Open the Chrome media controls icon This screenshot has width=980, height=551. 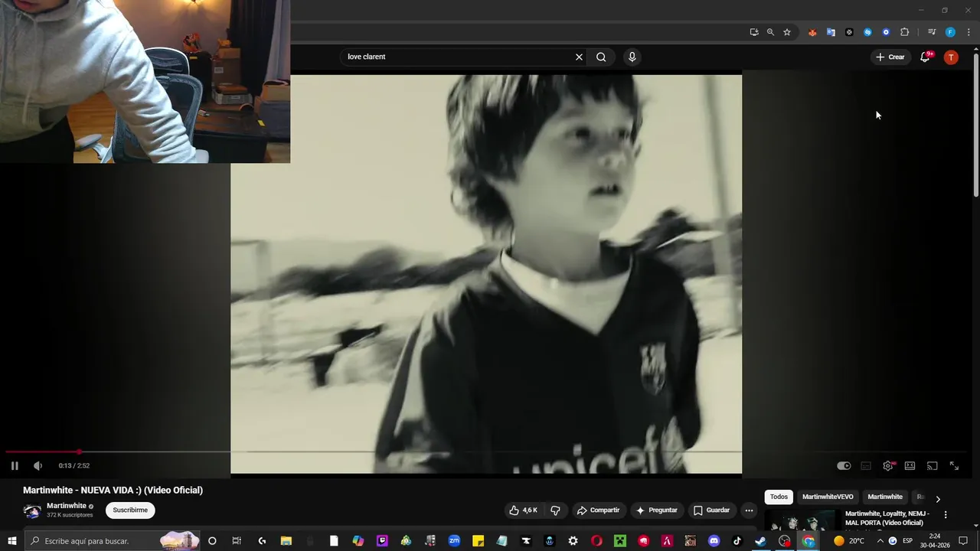point(932,32)
